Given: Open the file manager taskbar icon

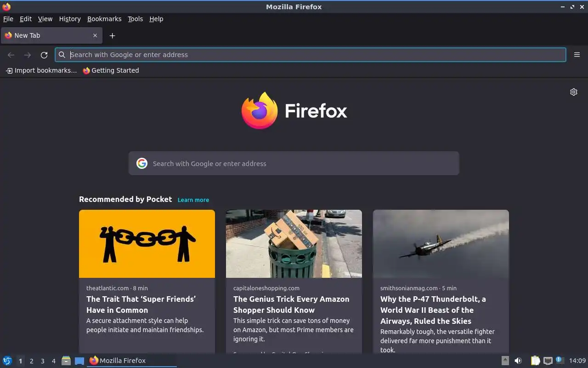Looking at the screenshot, I should [x=66, y=361].
